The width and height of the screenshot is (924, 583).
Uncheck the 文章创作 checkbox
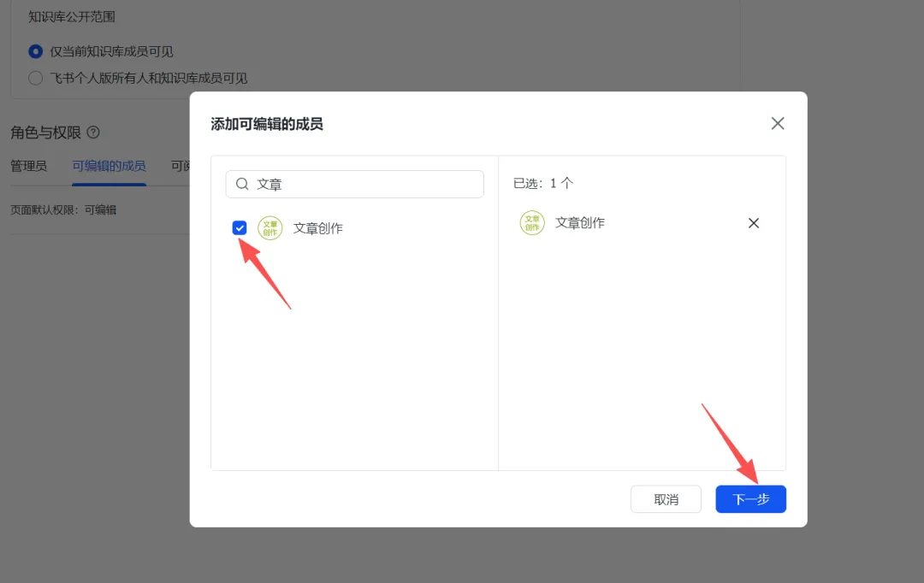240,228
